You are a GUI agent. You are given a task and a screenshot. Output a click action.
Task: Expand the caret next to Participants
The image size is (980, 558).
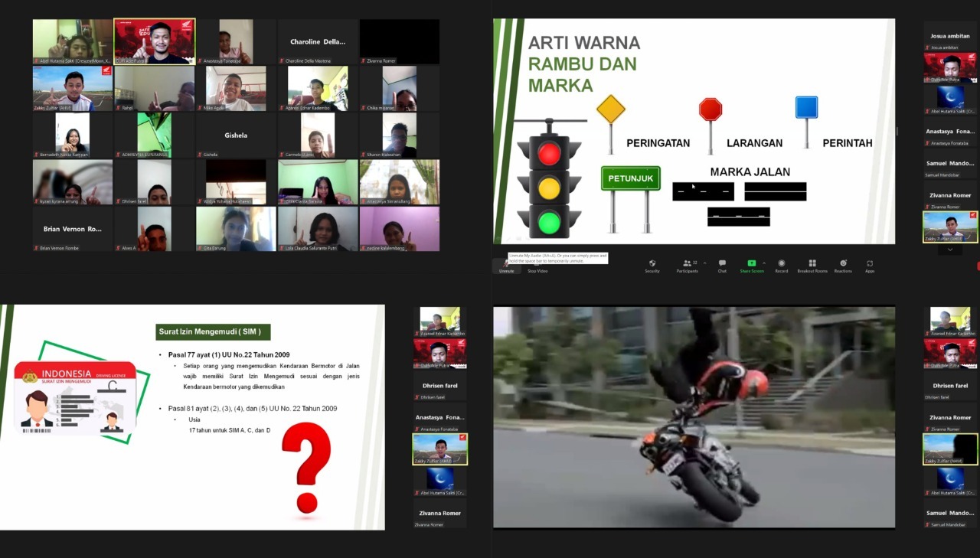[x=704, y=263]
